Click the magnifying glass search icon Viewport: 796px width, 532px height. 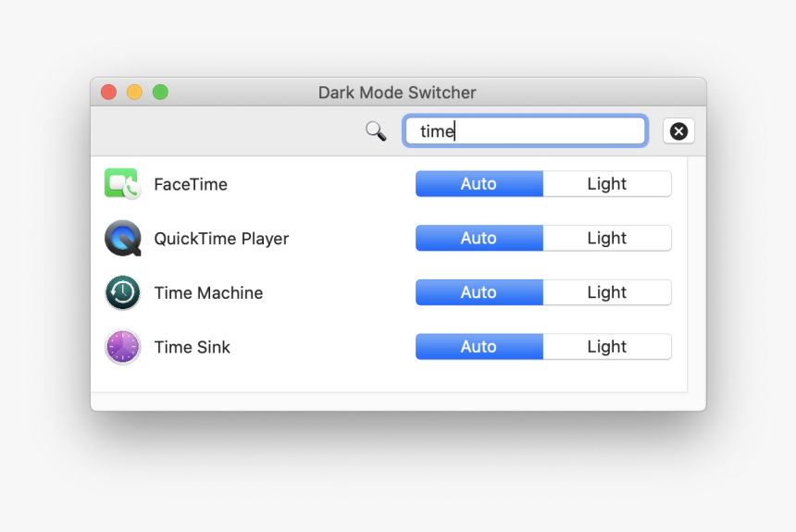[x=376, y=131]
